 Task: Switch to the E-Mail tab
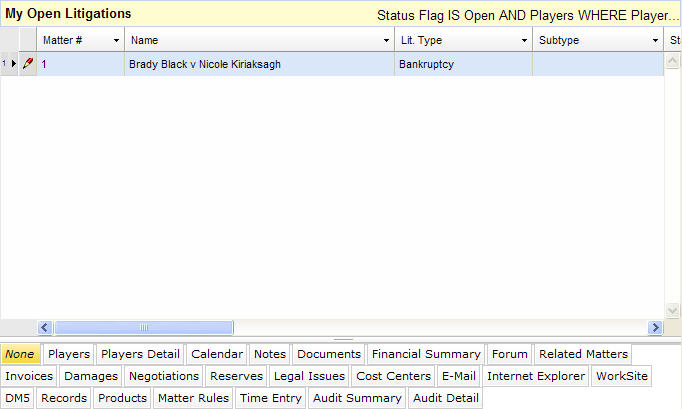click(459, 375)
